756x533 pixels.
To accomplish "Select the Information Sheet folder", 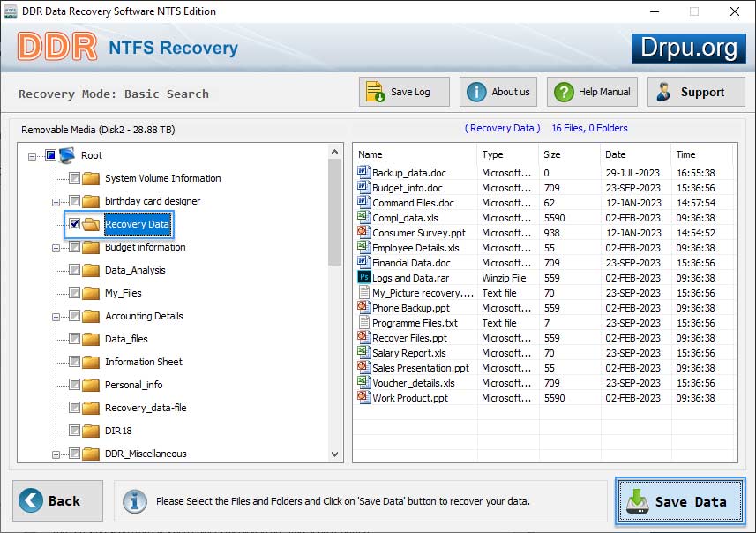I will tap(144, 362).
